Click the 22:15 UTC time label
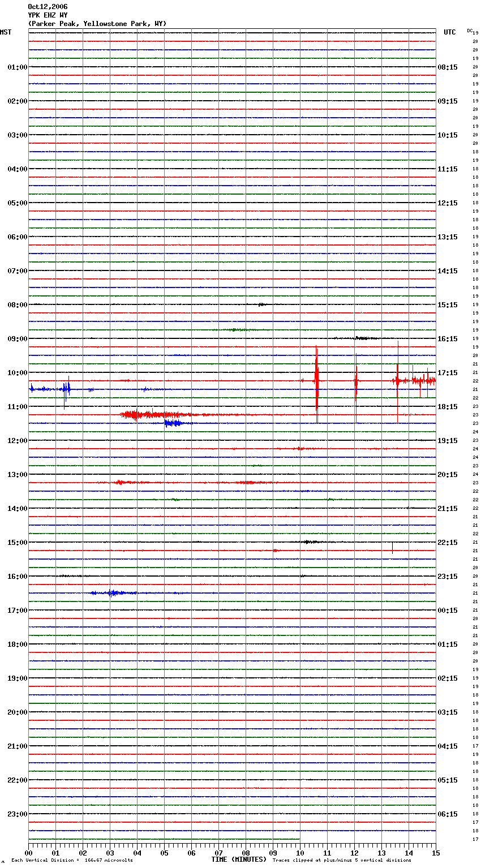The width and height of the screenshot is (481, 868). (448, 543)
